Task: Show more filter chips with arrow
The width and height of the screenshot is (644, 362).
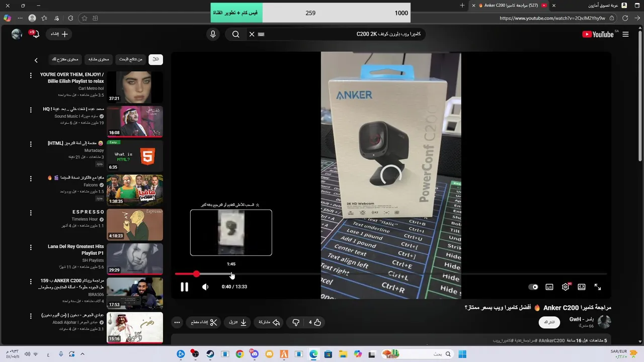Action: 36,60
